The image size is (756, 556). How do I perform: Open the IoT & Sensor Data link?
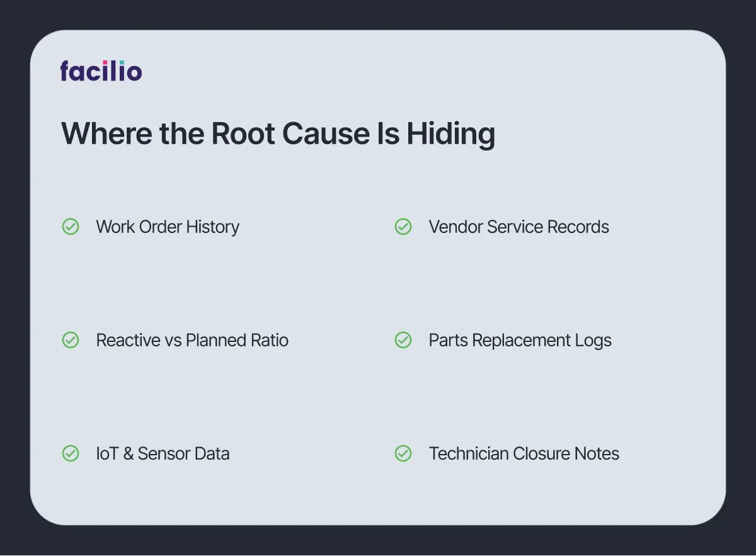pyautogui.click(x=163, y=453)
